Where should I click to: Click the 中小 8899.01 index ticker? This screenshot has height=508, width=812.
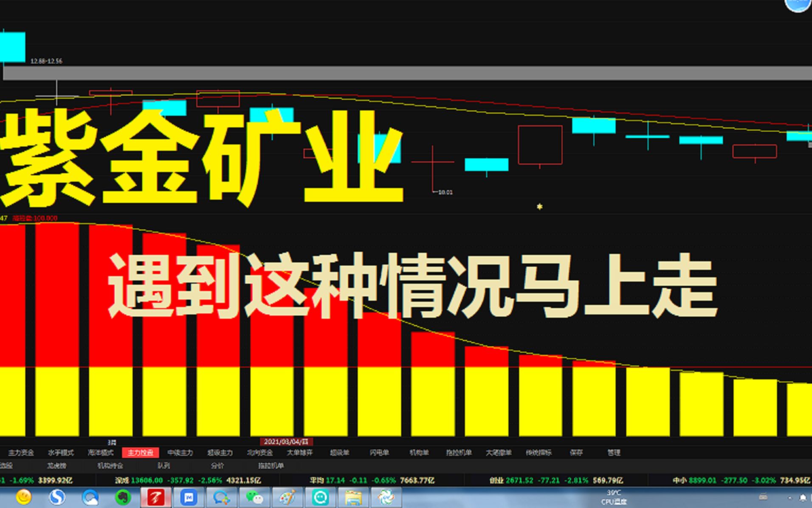[x=741, y=480]
